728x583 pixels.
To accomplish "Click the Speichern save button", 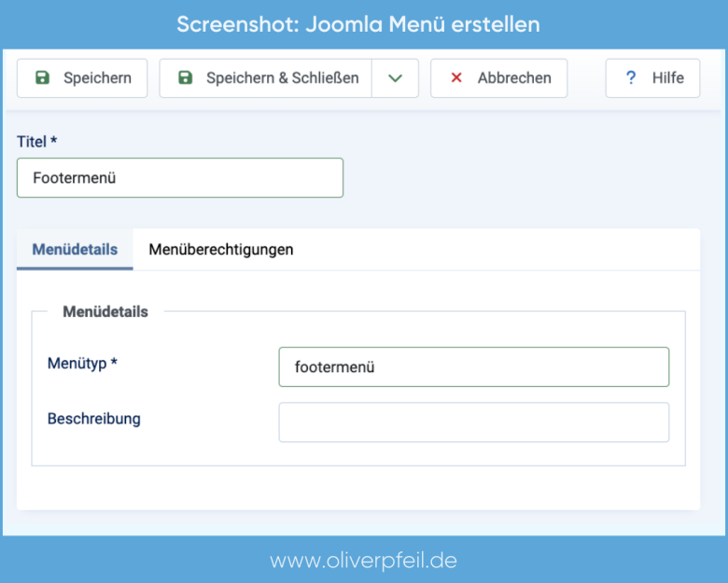I will [x=82, y=78].
